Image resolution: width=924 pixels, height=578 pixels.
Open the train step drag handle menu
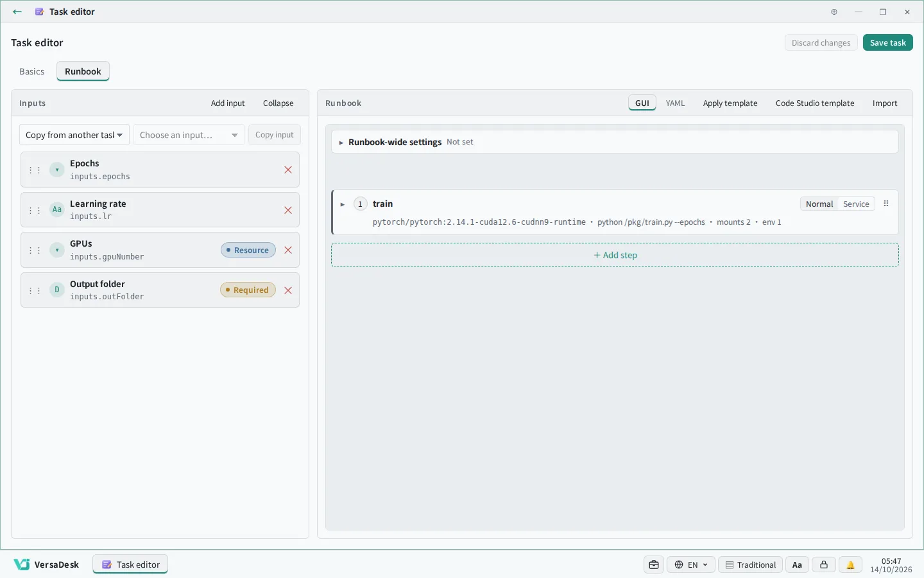coord(886,204)
